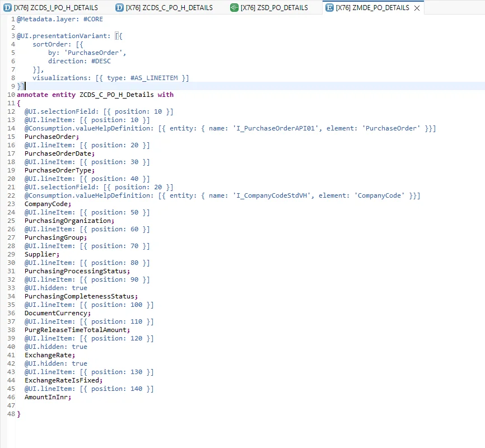Image resolution: width=485 pixels, height=448 pixels.
Task: Switch to the ZCDS_C_PO_H_DETAILS tab
Action: click(x=164, y=8)
